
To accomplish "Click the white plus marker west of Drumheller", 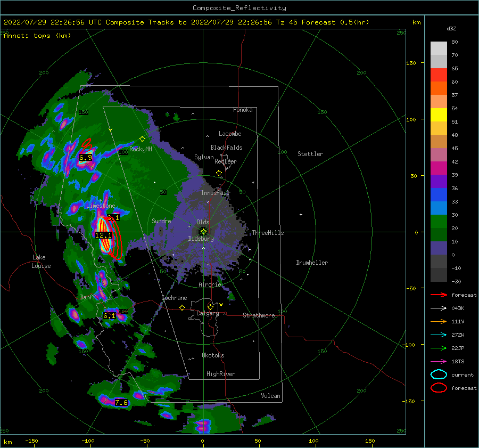I will click(x=301, y=214).
